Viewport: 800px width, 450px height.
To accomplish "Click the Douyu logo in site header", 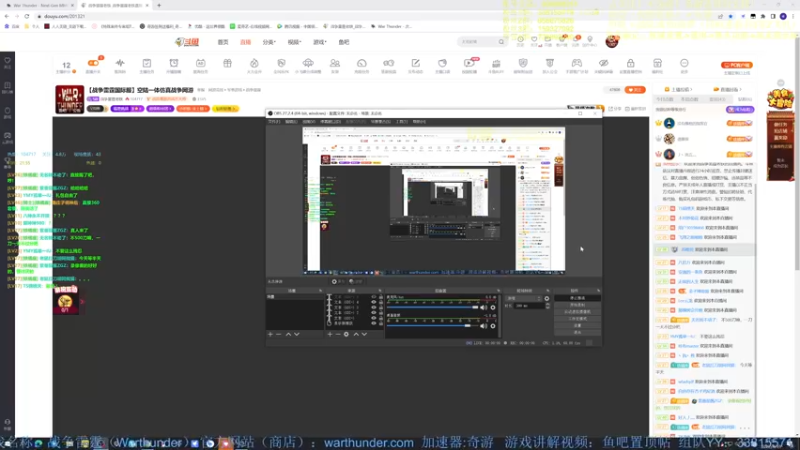I will (x=187, y=42).
